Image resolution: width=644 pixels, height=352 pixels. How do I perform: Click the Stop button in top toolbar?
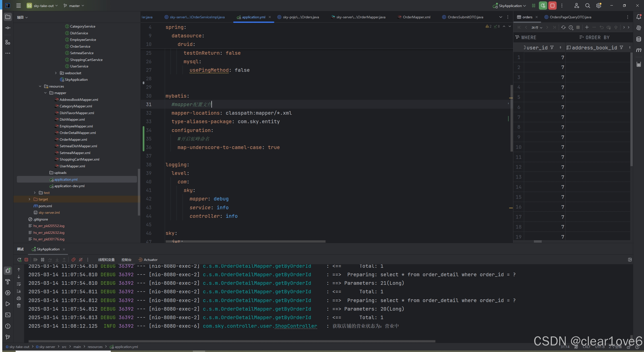pyautogui.click(x=552, y=6)
